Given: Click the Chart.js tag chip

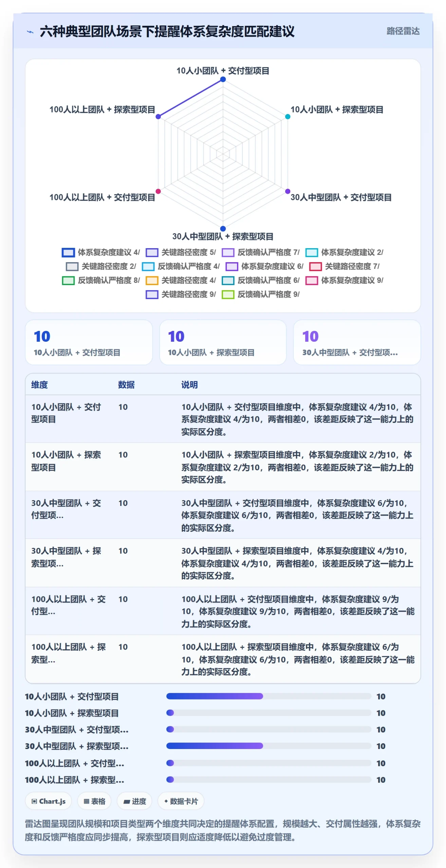Looking at the screenshot, I should pyautogui.click(x=49, y=801).
